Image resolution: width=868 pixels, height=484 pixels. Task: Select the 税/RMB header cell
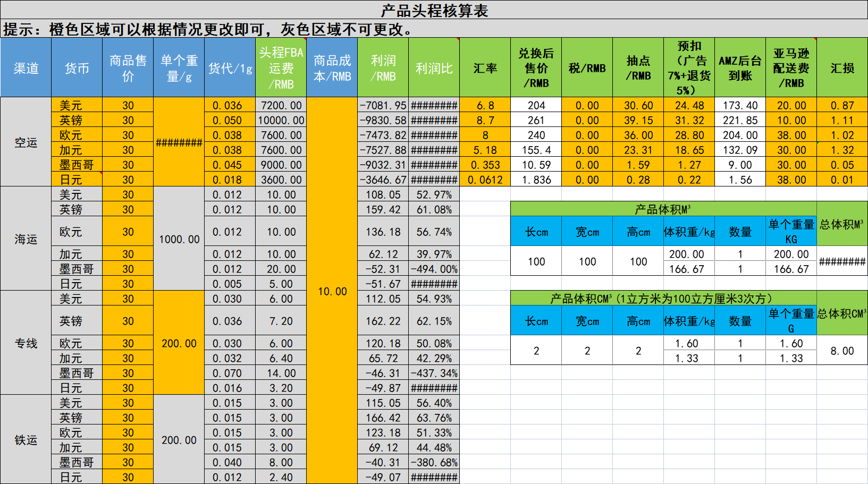(587, 67)
